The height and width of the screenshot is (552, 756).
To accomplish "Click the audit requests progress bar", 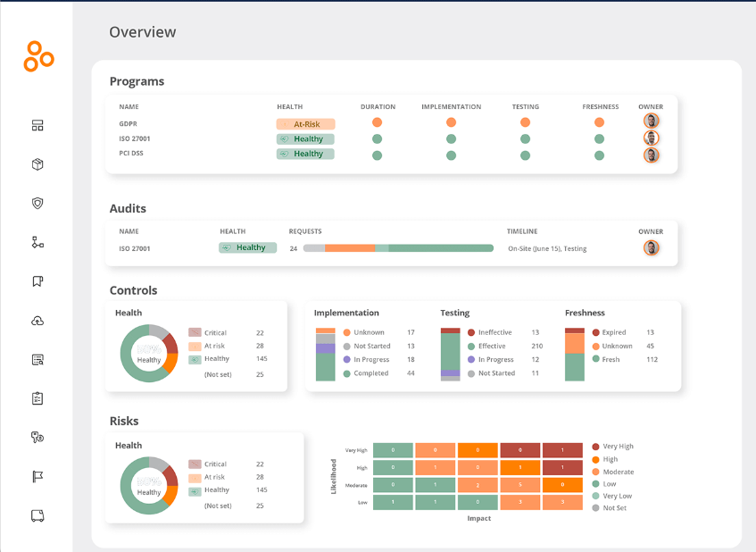I will point(398,248).
